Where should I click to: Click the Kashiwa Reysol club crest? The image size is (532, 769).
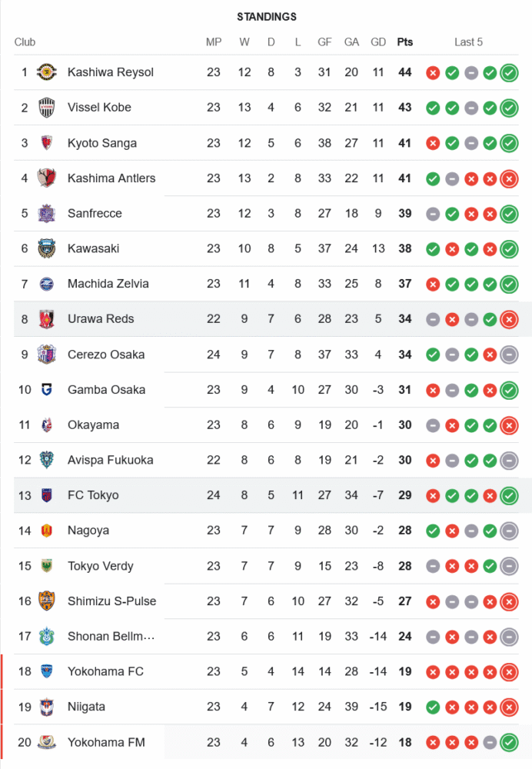pyautogui.click(x=47, y=72)
